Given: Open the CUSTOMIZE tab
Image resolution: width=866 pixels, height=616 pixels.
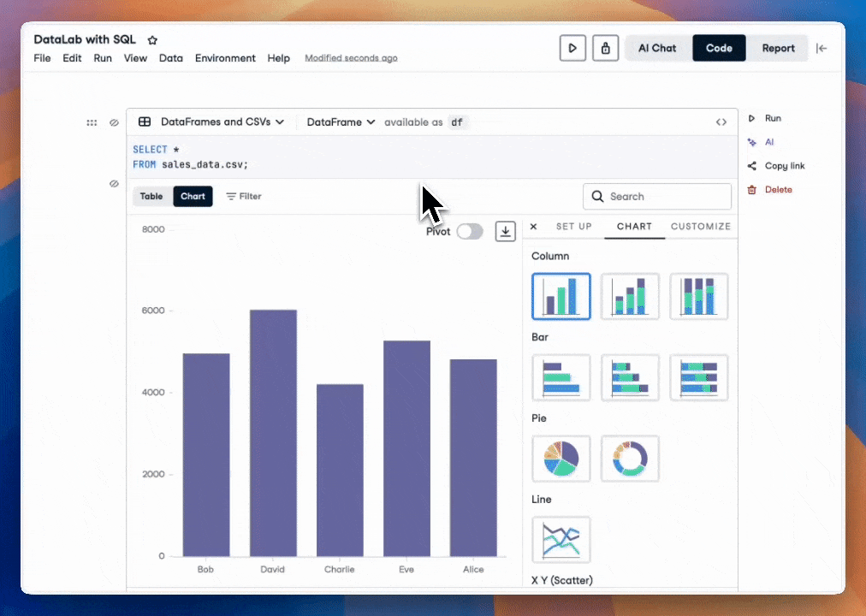Looking at the screenshot, I should click(x=701, y=227).
